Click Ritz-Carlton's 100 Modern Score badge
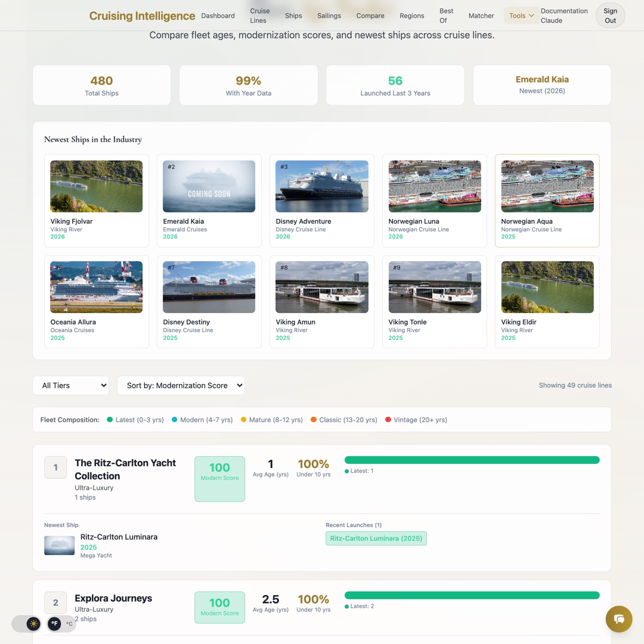The width and height of the screenshot is (644, 644). [219, 479]
